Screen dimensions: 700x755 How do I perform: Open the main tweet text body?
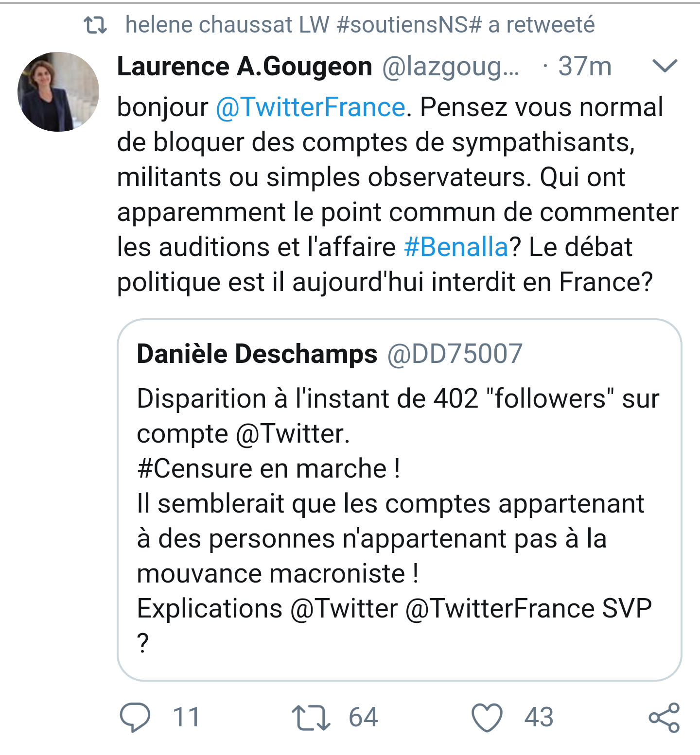(x=398, y=194)
